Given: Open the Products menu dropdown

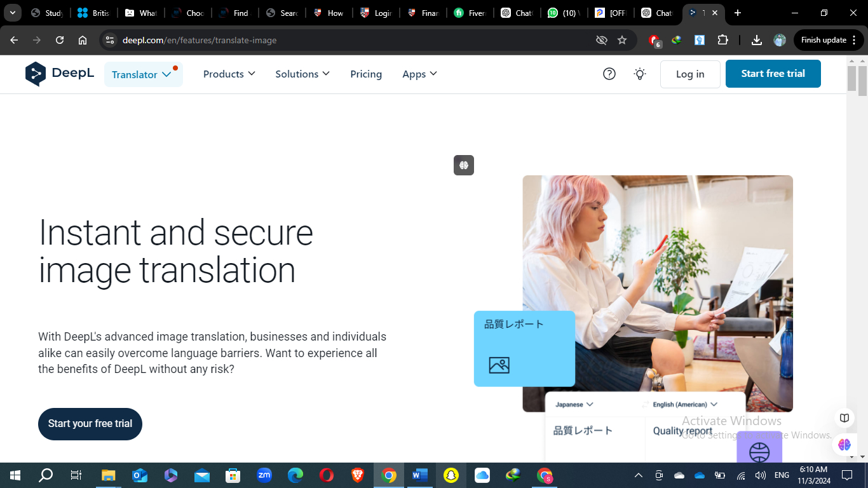Looking at the screenshot, I should click(229, 74).
